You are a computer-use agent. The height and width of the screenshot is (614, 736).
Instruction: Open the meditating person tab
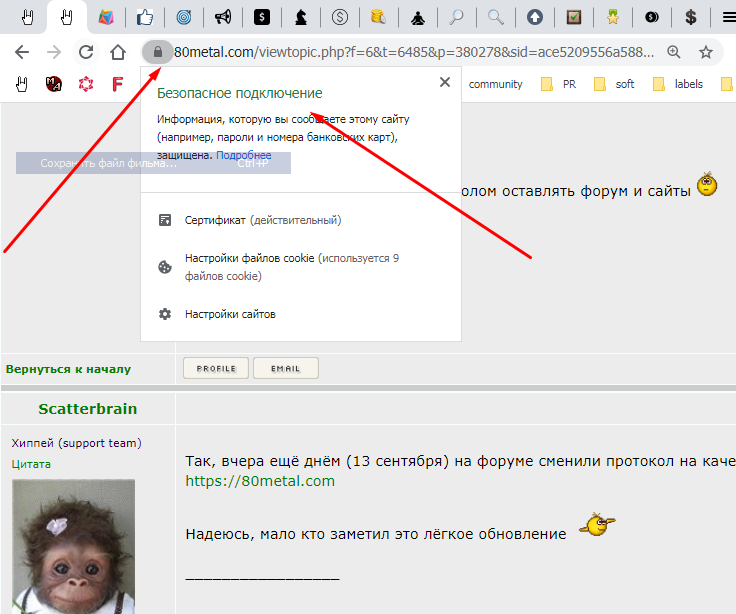(418, 17)
